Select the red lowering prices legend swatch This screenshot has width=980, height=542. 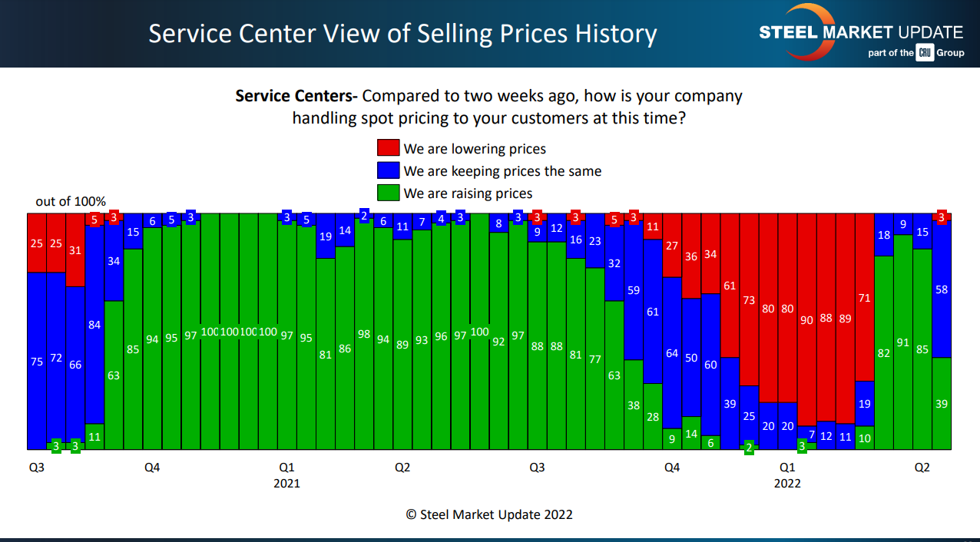point(388,149)
